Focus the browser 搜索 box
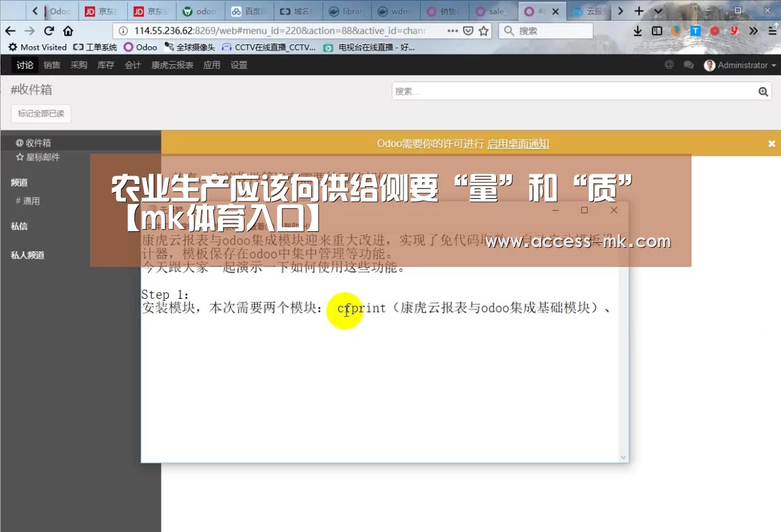The height and width of the screenshot is (532, 781). [546, 31]
